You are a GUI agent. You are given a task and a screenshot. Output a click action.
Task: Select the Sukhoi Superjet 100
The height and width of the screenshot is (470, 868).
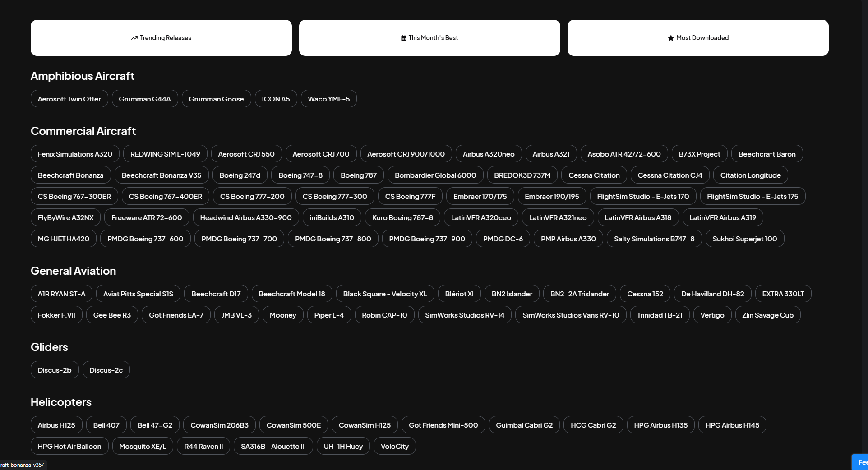(744, 239)
